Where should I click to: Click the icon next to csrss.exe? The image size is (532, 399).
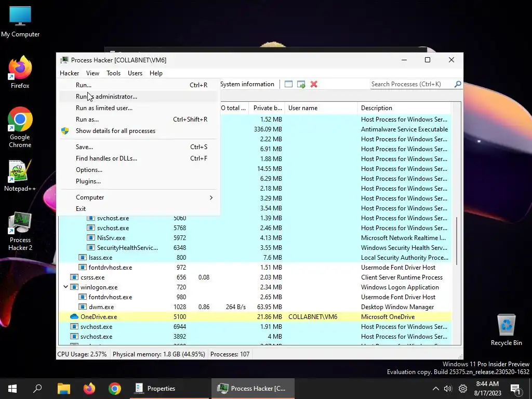(x=74, y=277)
